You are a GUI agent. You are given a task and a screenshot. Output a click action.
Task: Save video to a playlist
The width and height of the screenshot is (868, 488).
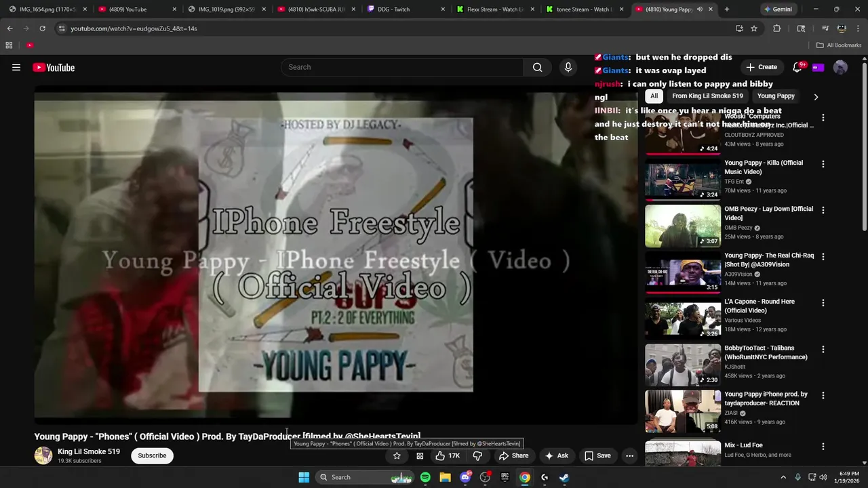(x=597, y=455)
